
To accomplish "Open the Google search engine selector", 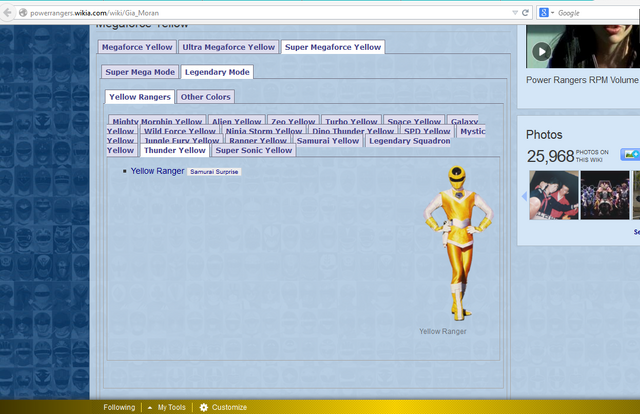I will click(x=547, y=13).
